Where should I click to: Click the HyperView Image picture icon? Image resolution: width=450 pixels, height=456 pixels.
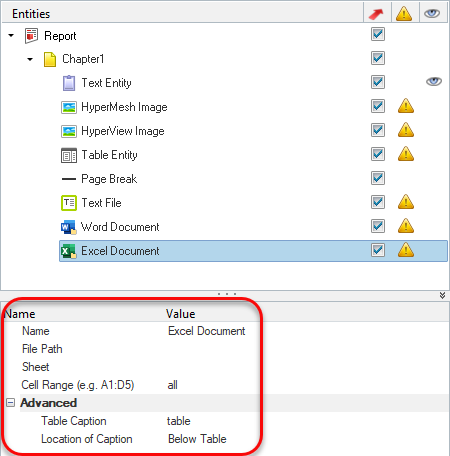(69, 131)
